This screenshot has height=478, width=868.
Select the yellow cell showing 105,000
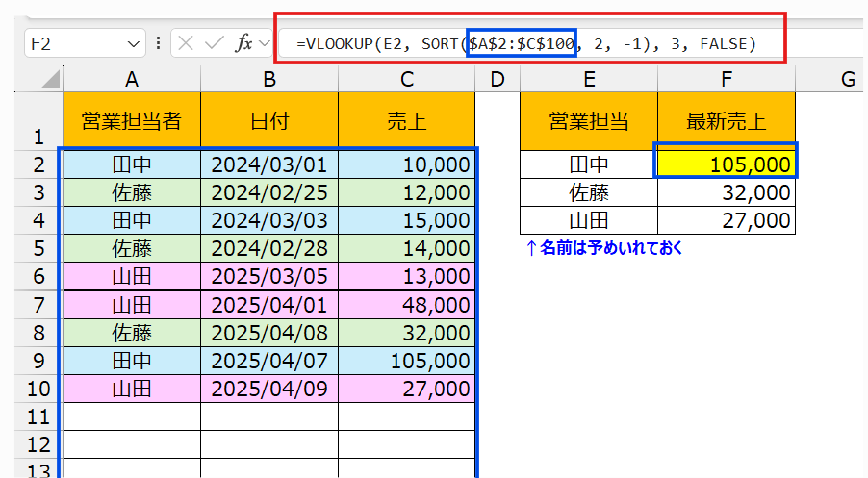point(727,164)
